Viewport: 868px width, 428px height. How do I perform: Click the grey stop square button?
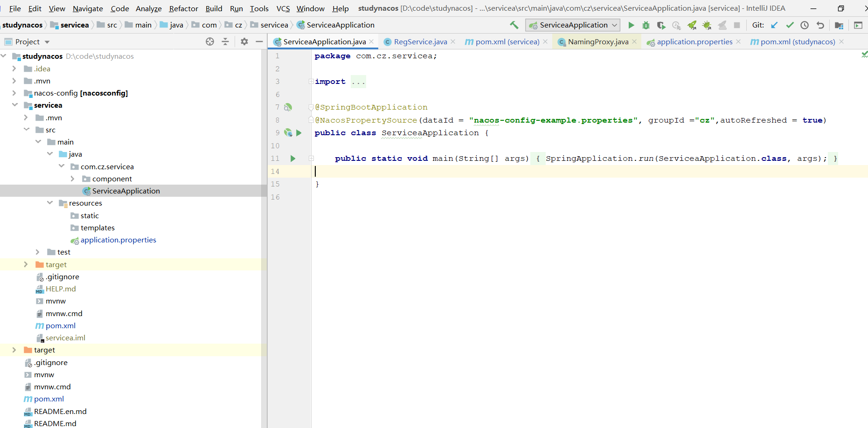tap(737, 25)
